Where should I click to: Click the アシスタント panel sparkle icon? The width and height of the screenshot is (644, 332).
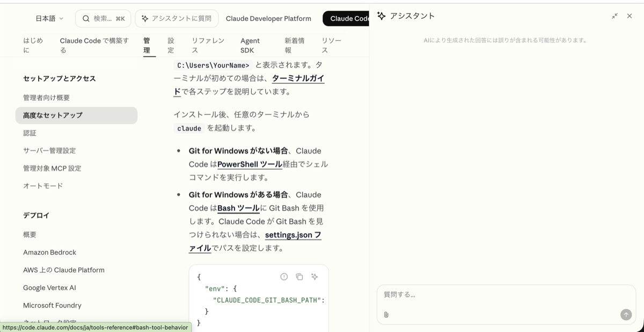pyautogui.click(x=381, y=16)
